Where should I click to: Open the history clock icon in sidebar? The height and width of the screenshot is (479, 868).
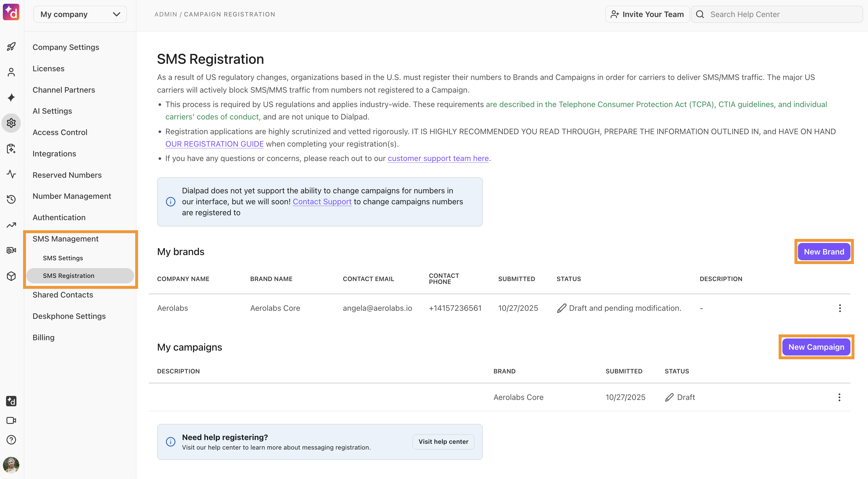[x=11, y=199]
